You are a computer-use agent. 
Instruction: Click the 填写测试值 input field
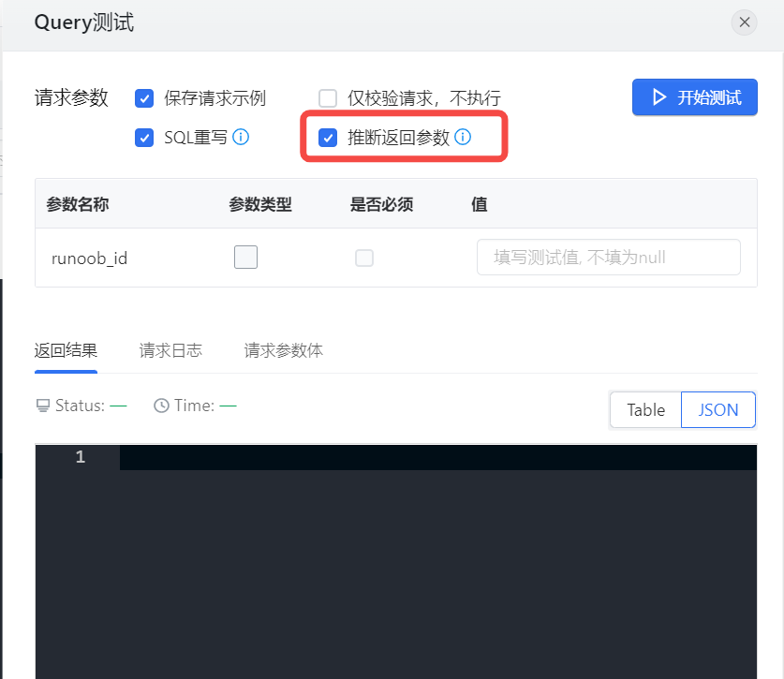(x=609, y=257)
